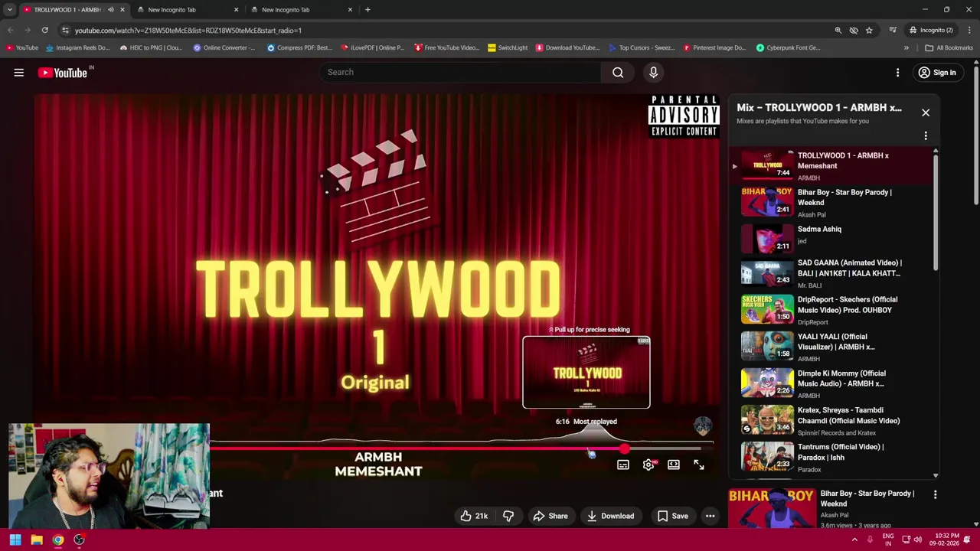Reload the page
980x551 pixels.
(x=44, y=31)
